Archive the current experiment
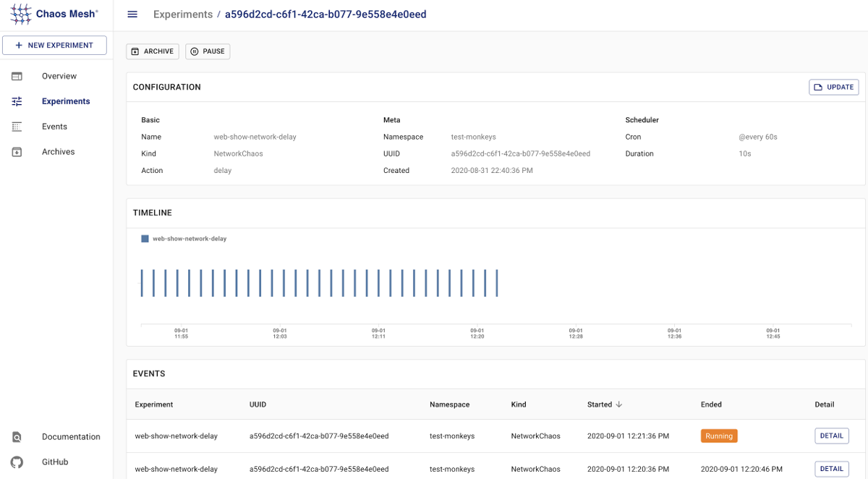 pyautogui.click(x=153, y=51)
